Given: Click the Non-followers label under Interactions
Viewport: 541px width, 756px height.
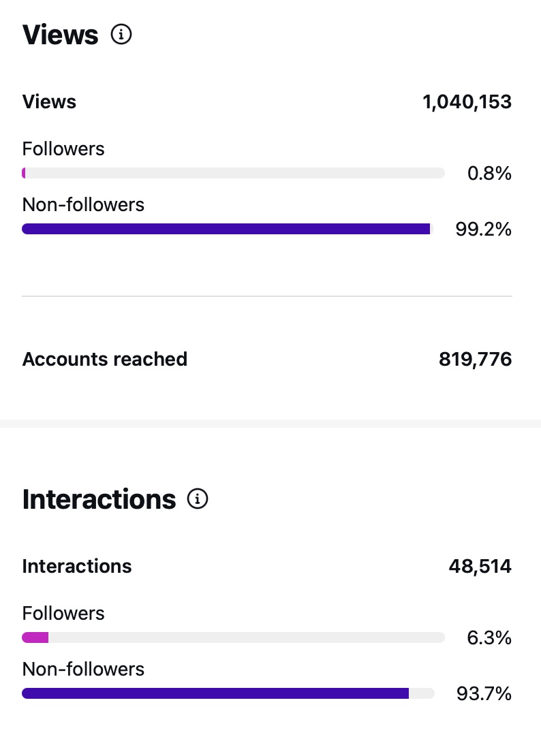Looking at the screenshot, I should [x=83, y=669].
